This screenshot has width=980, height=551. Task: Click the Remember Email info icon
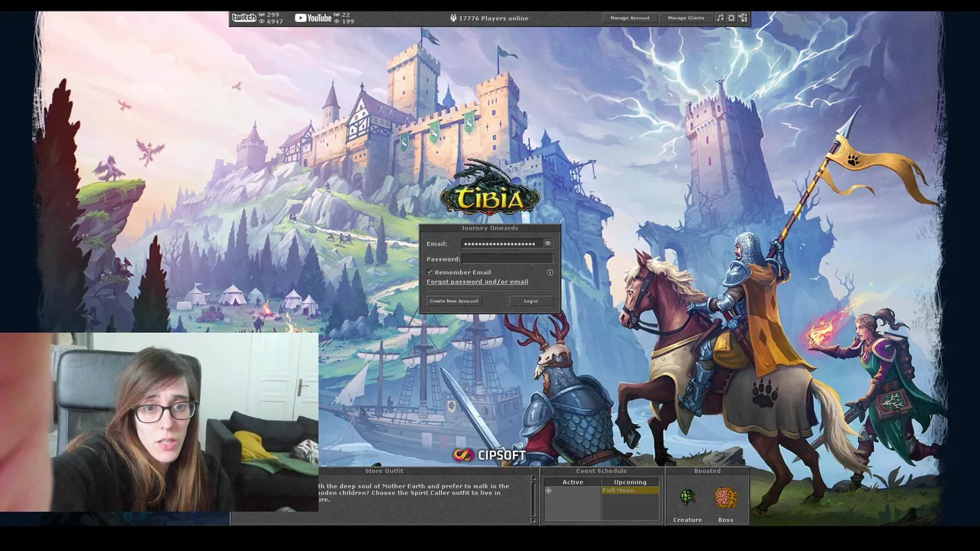point(550,272)
